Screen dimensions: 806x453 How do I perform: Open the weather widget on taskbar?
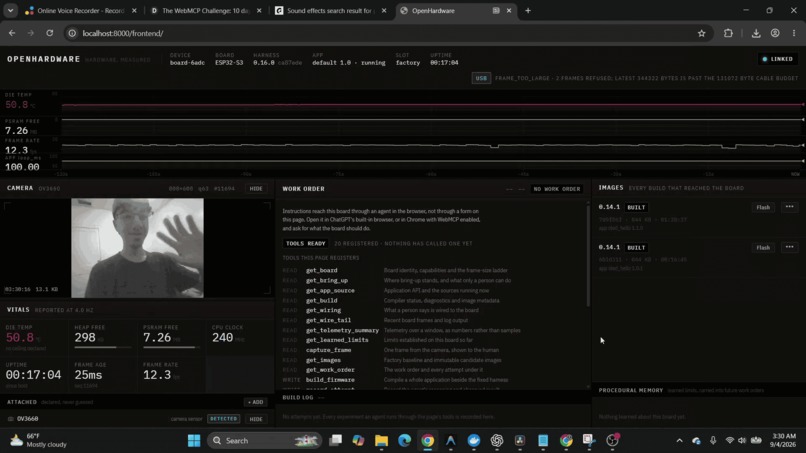[x=39, y=441]
